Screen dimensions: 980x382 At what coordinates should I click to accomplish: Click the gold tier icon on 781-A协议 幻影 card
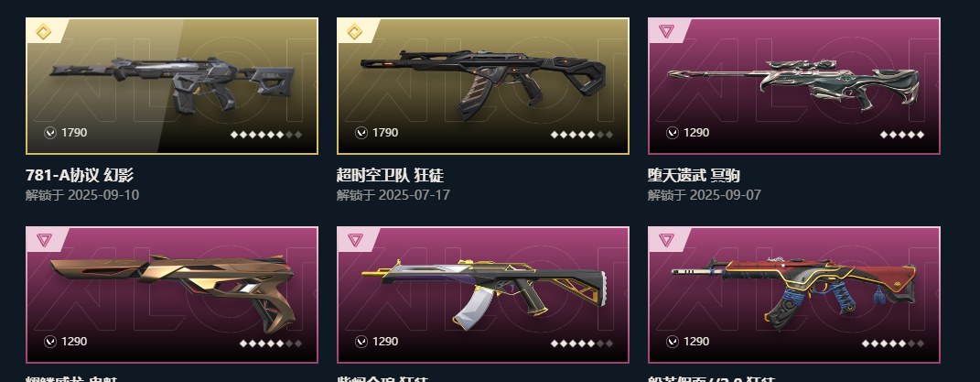click(43, 31)
